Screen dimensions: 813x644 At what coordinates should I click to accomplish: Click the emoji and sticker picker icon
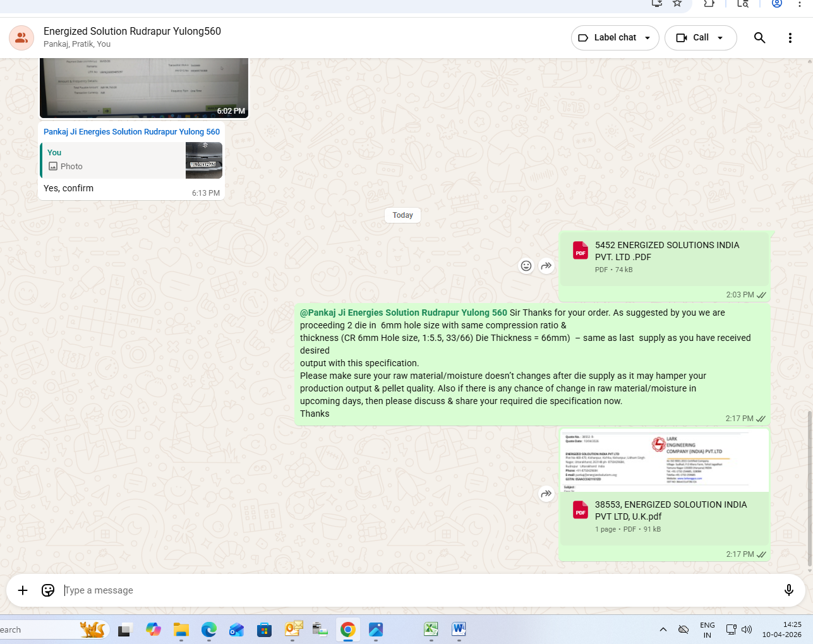[48, 590]
